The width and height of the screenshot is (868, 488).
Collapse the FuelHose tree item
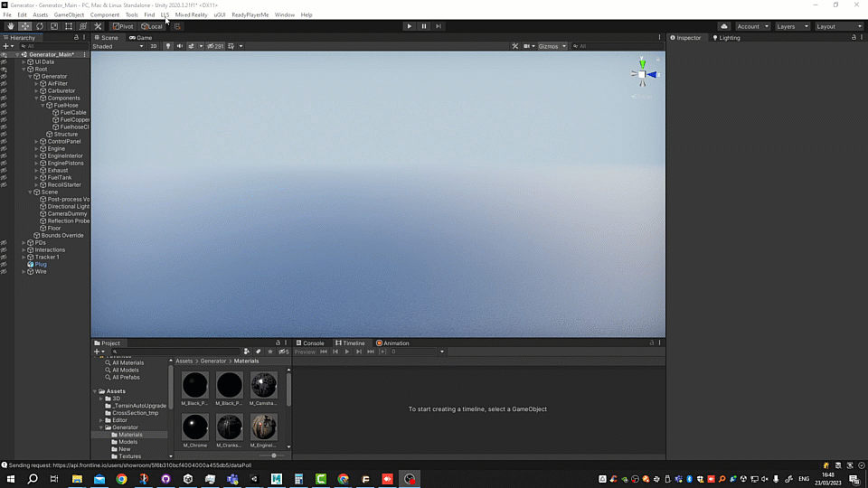tap(42, 106)
